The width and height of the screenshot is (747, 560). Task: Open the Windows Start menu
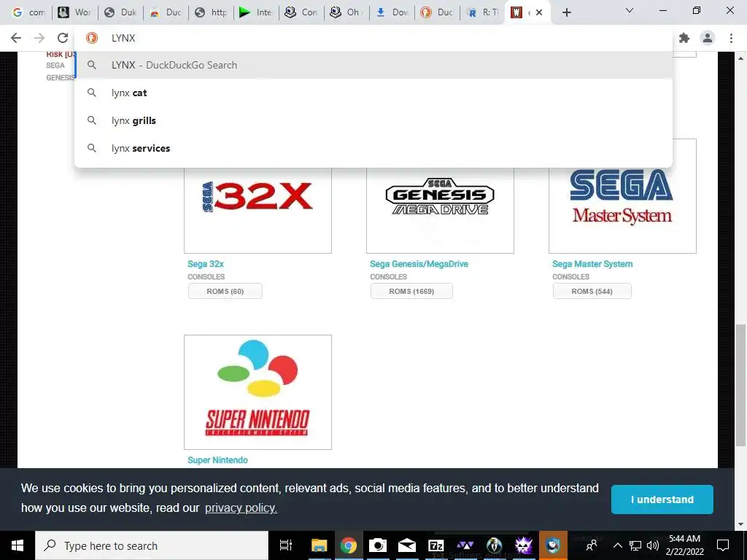click(18, 545)
